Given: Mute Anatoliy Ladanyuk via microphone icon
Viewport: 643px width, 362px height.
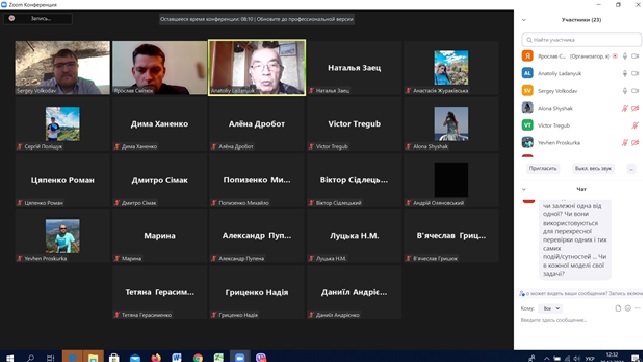Looking at the screenshot, I should pyautogui.click(x=625, y=73).
